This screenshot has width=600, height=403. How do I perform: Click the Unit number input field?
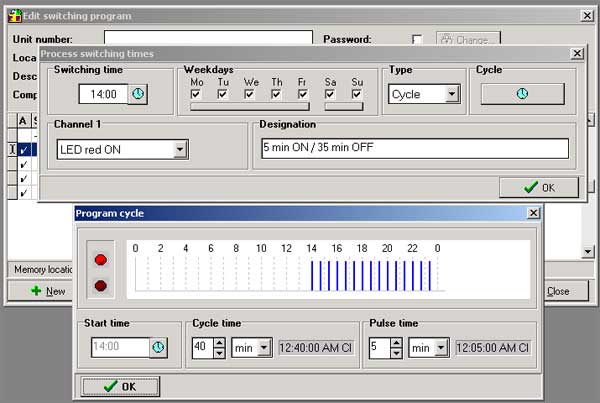tap(209, 38)
